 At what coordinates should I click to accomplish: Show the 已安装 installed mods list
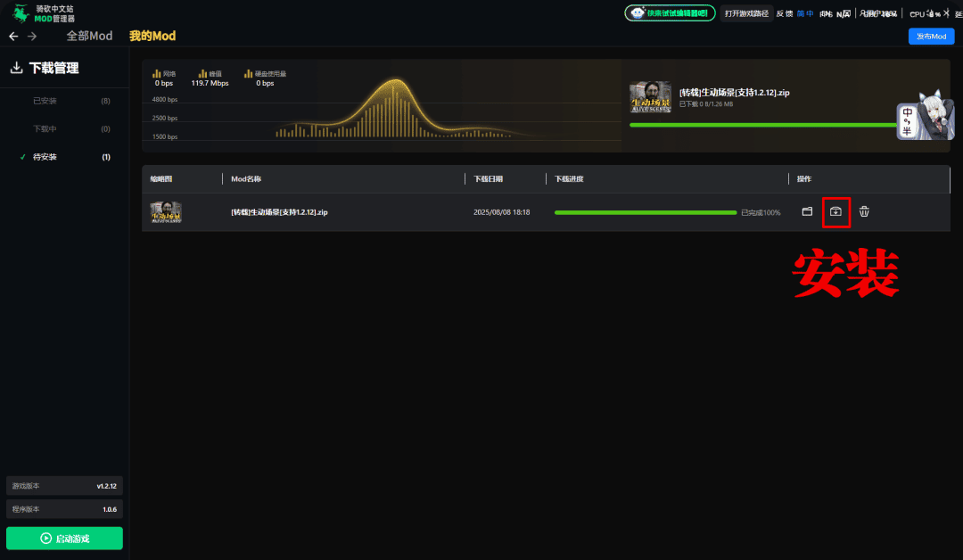pos(45,101)
